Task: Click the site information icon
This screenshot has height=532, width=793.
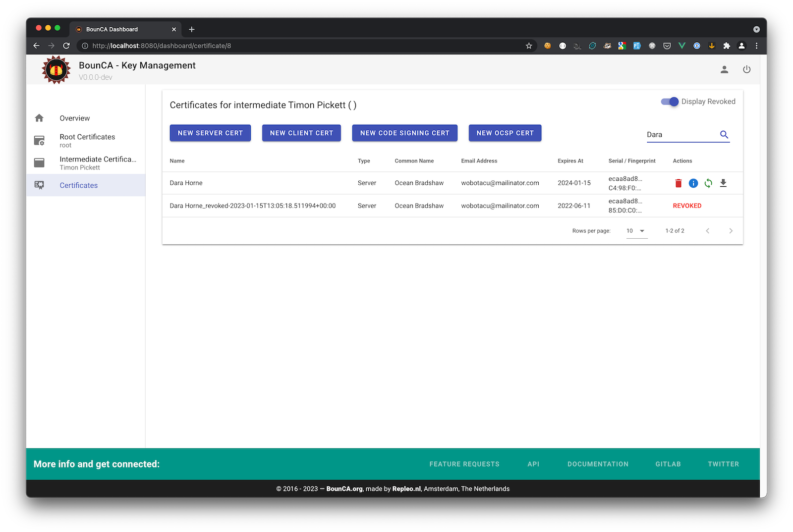Action: (x=85, y=46)
